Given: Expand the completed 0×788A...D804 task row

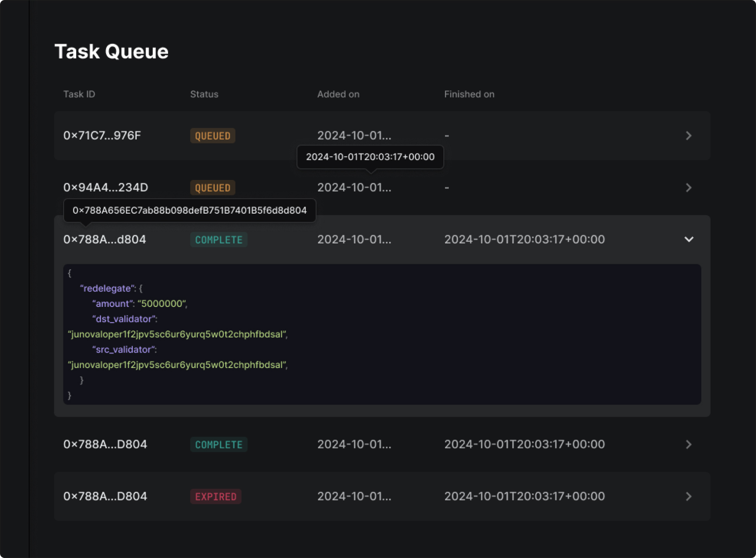Looking at the screenshot, I should (689, 444).
